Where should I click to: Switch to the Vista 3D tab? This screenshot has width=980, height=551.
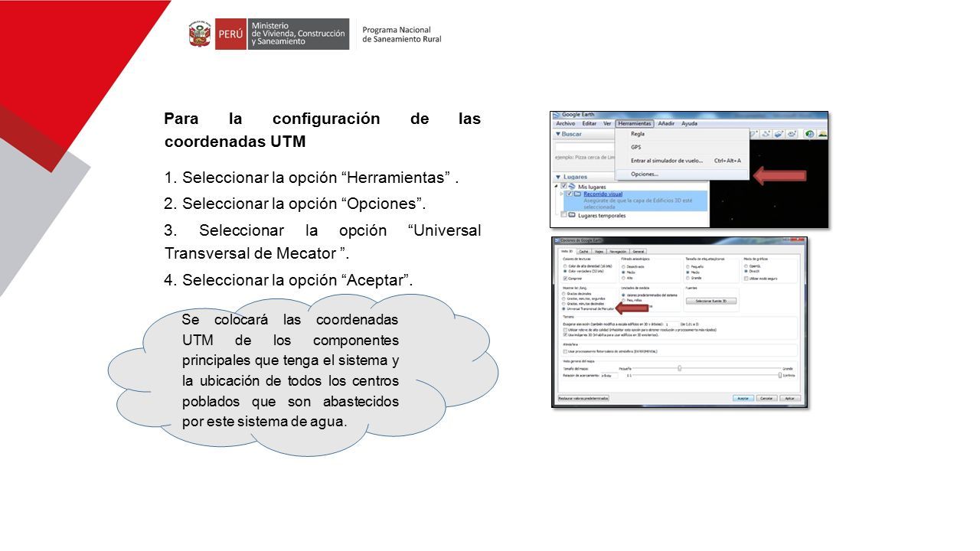567,251
